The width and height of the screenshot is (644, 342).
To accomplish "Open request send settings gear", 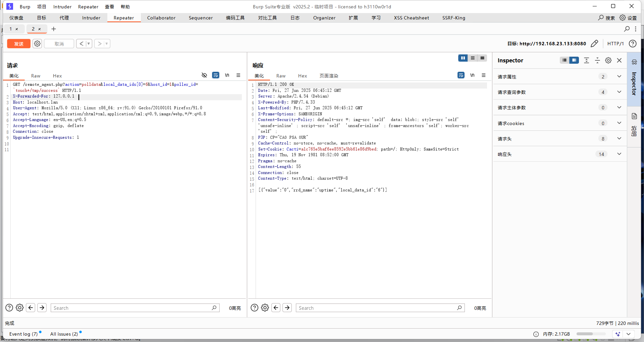I will [x=37, y=44].
